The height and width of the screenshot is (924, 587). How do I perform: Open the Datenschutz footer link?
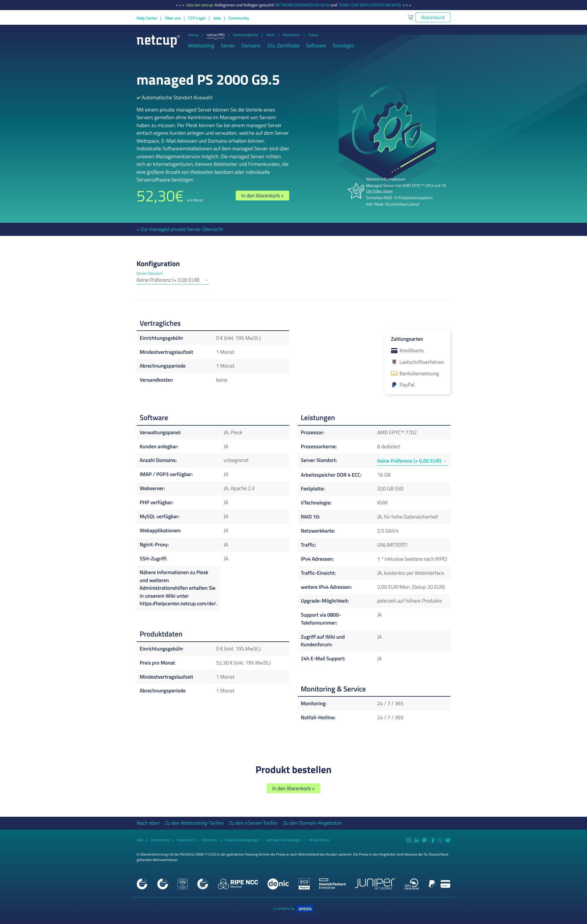(x=160, y=840)
